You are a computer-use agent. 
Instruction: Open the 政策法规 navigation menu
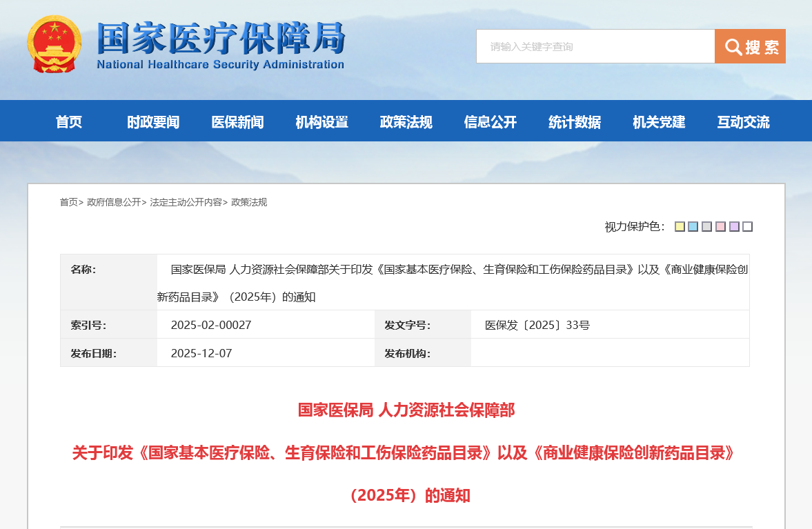pos(406,122)
